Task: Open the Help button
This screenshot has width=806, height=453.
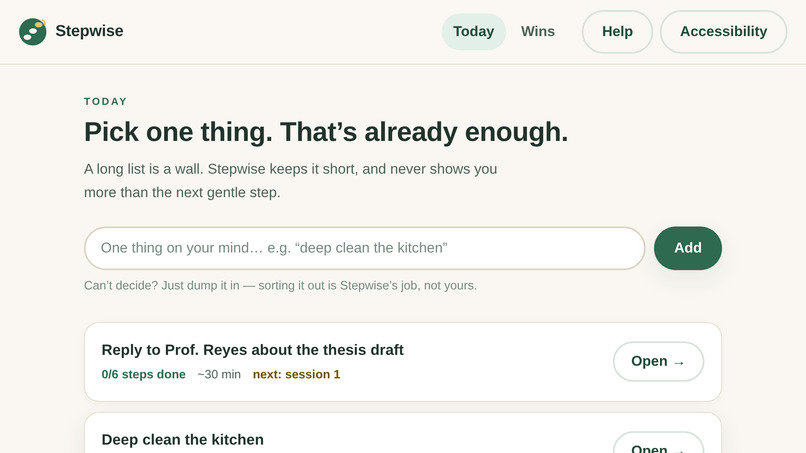Action: 617,31
